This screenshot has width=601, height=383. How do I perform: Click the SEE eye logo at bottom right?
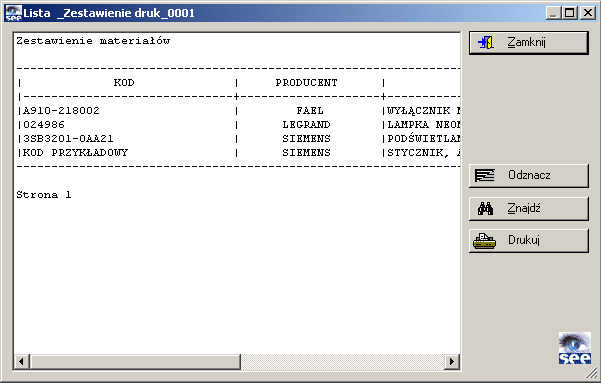[575, 348]
